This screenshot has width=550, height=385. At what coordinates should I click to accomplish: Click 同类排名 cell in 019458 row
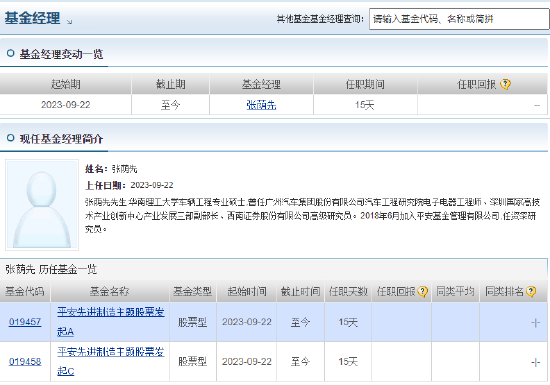513,362
